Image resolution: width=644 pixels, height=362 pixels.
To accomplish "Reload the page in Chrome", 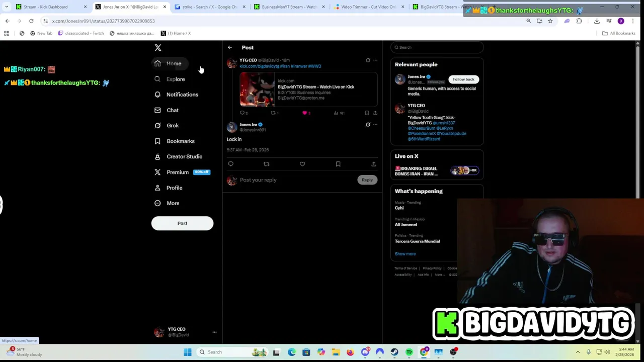I will pyautogui.click(x=31, y=21).
